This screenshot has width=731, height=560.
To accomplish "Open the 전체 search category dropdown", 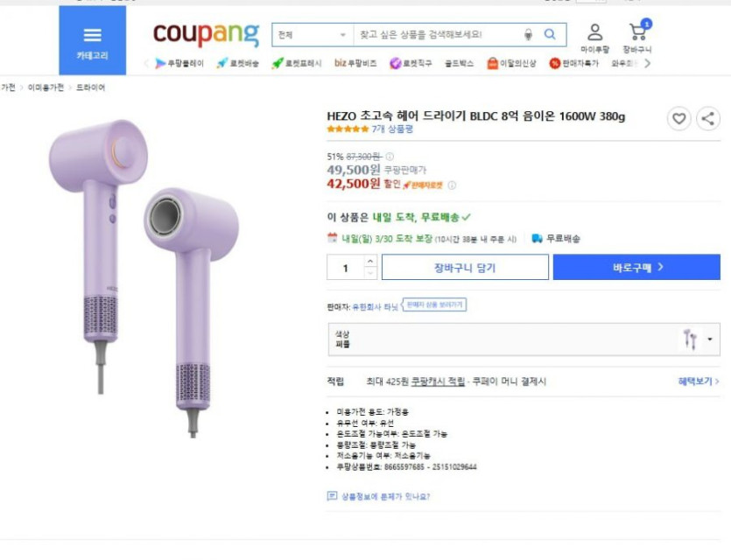I will [312, 35].
